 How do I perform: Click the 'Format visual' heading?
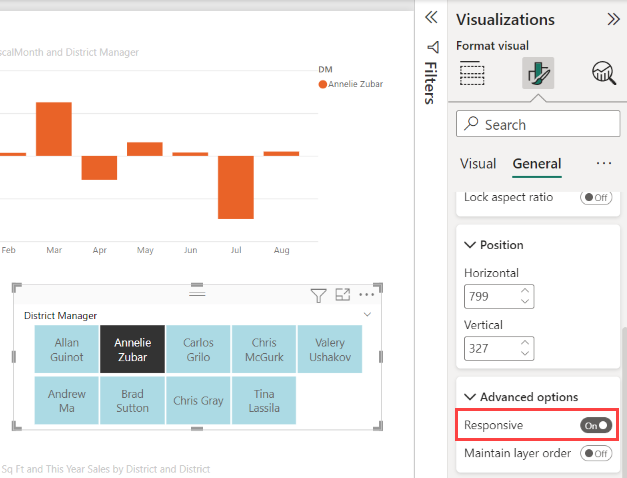pyautogui.click(x=492, y=46)
